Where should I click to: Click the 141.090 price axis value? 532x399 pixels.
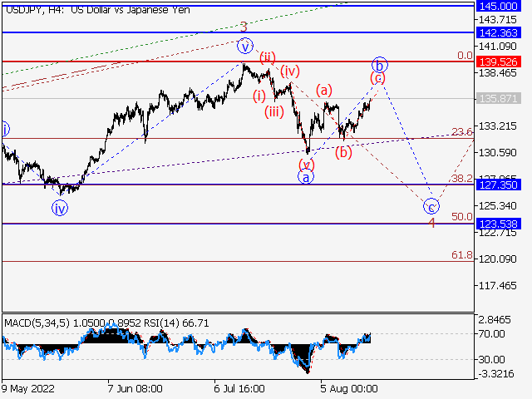tap(498, 47)
